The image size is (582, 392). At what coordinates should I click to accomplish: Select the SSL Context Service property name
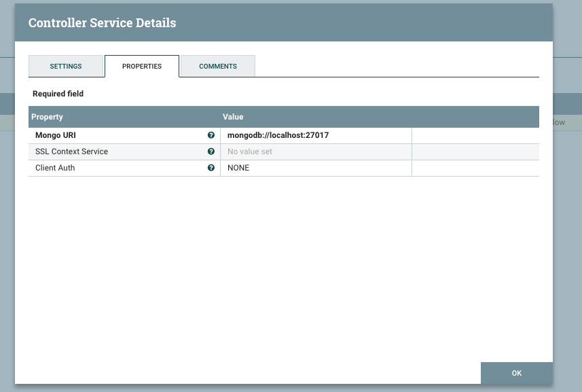tap(71, 152)
